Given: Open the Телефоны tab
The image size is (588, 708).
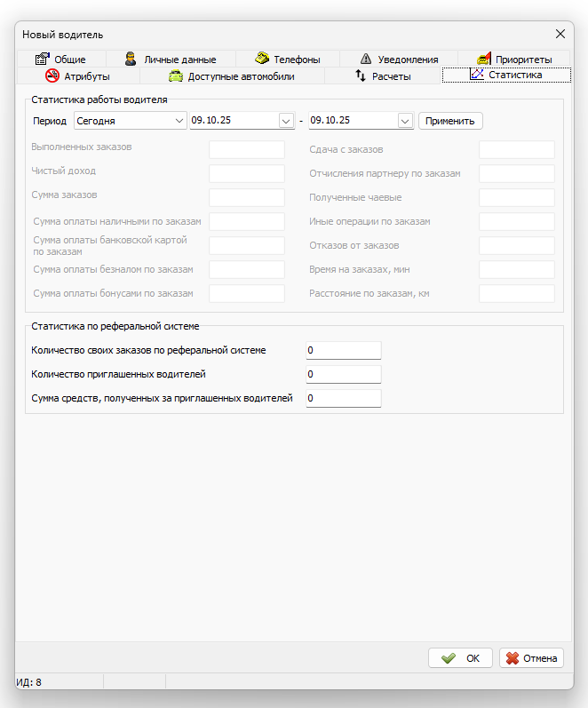Looking at the screenshot, I should 296,60.
